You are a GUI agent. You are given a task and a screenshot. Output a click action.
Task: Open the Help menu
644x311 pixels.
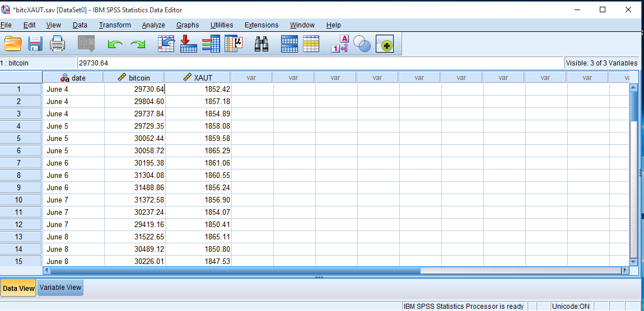click(x=334, y=25)
